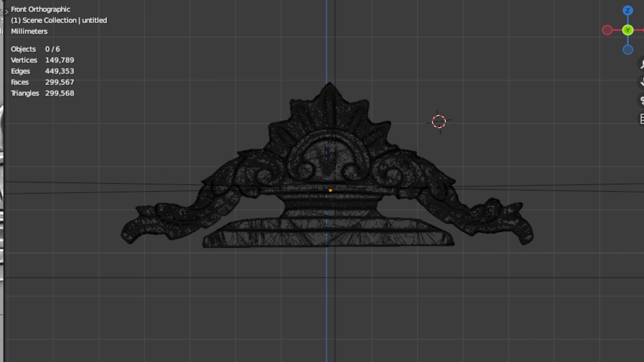Click the '(1) Scene Collection | untitled' text
644x362 pixels.
click(59, 20)
